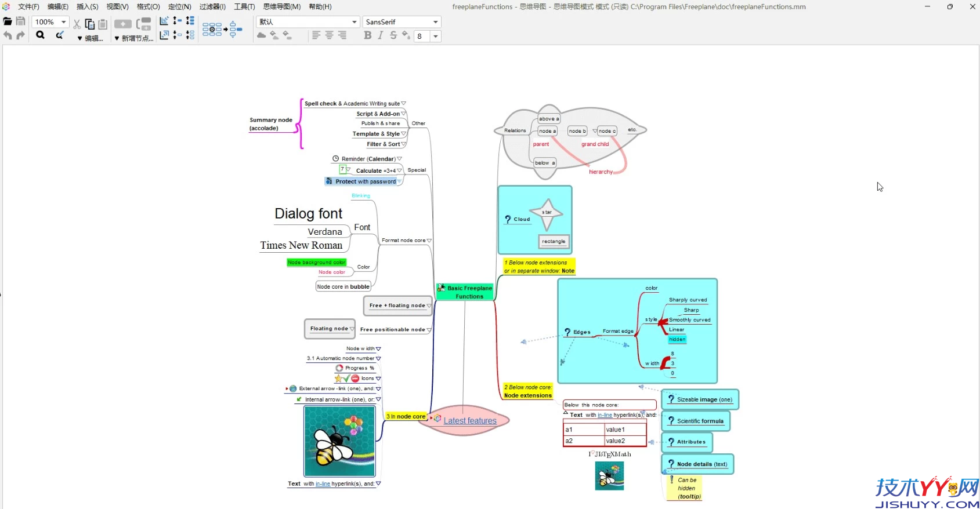Click the copy icon in toolbar
This screenshot has width=980, height=509.
(89, 24)
